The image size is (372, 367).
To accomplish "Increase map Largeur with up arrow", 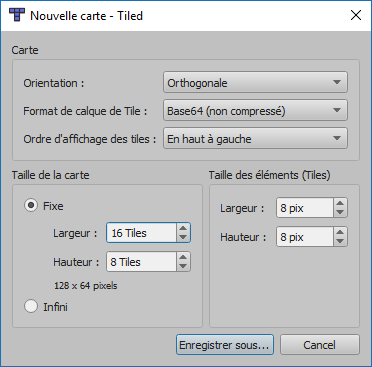I will [x=183, y=228].
